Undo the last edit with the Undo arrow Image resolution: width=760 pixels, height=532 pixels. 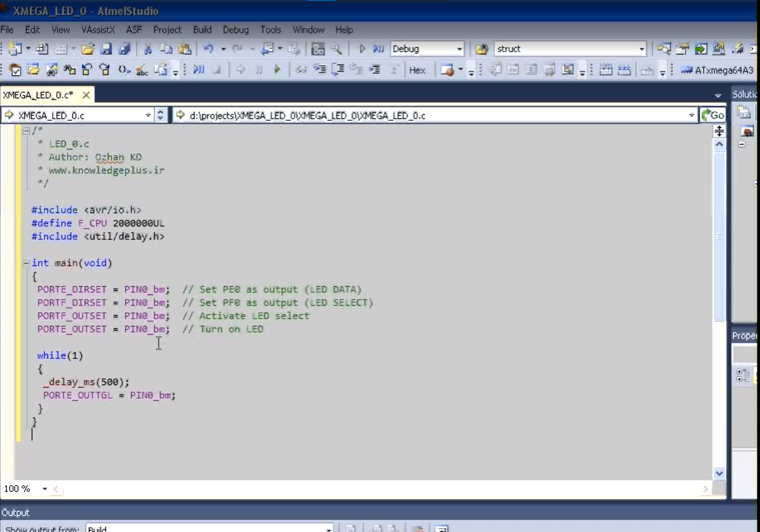click(x=208, y=49)
